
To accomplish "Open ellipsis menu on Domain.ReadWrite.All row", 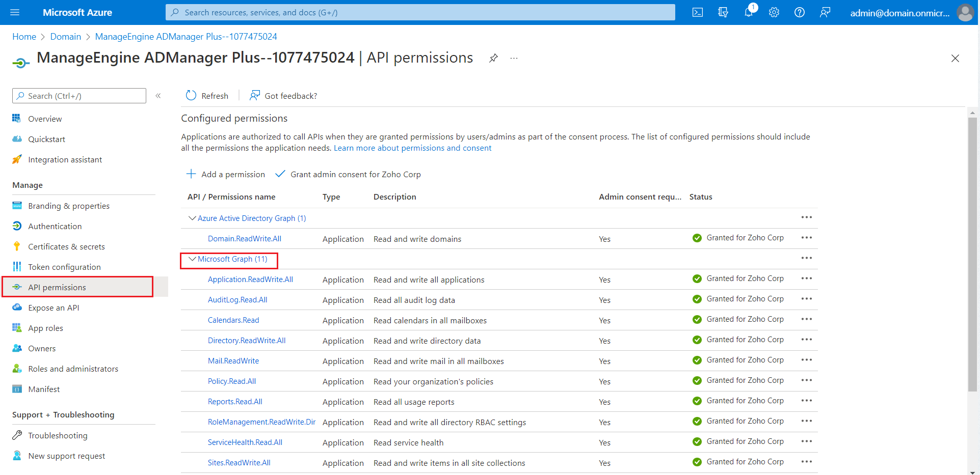I will click(x=806, y=238).
